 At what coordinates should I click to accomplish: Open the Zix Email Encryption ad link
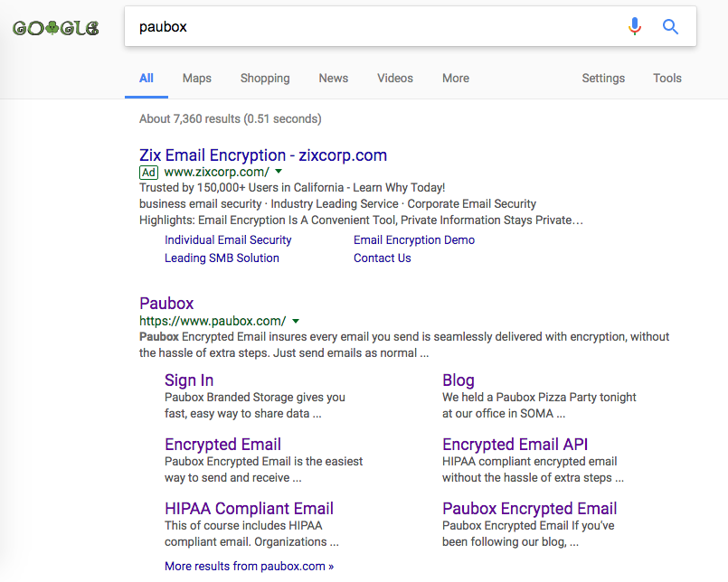click(263, 155)
